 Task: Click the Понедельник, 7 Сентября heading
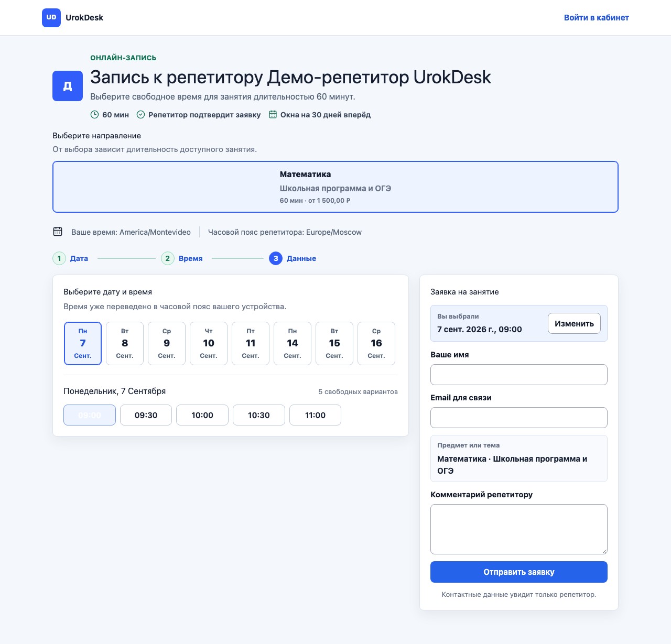[114, 391]
